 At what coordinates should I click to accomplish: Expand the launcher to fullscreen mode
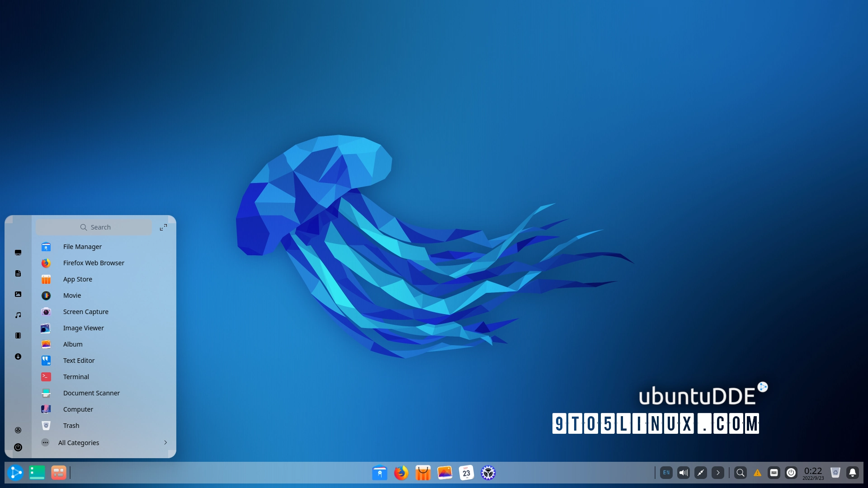pyautogui.click(x=163, y=227)
